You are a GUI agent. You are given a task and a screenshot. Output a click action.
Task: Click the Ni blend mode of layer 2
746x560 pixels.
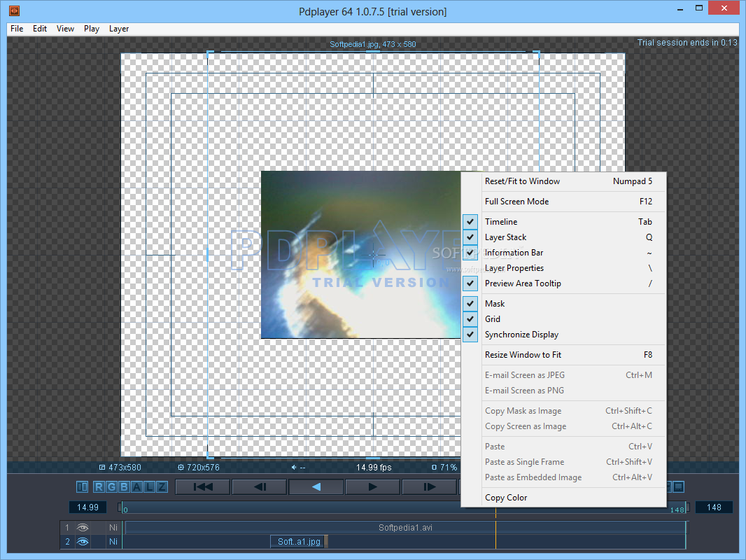pyautogui.click(x=113, y=542)
